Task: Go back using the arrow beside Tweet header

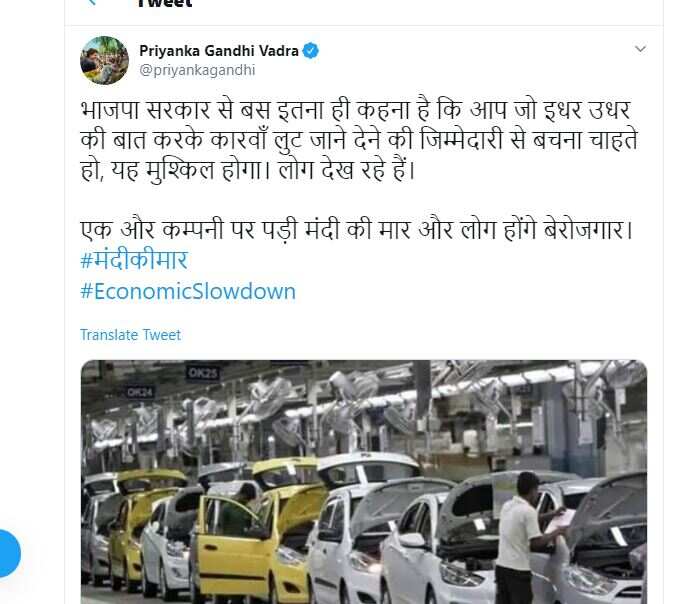Action: click(x=92, y=2)
